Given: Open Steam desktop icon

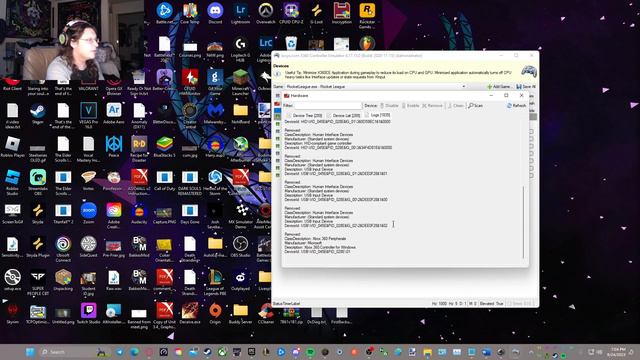Looking at the screenshot, I should pos(38,113).
